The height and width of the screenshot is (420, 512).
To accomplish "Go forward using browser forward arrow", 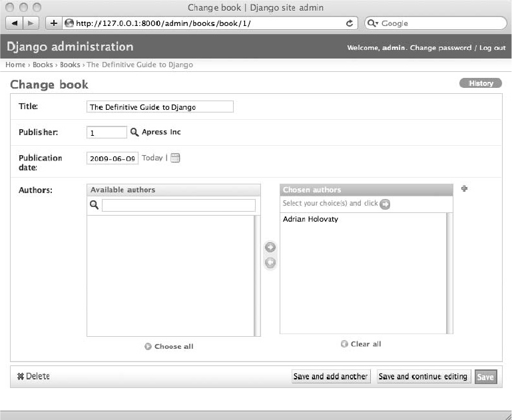I will [x=31, y=23].
